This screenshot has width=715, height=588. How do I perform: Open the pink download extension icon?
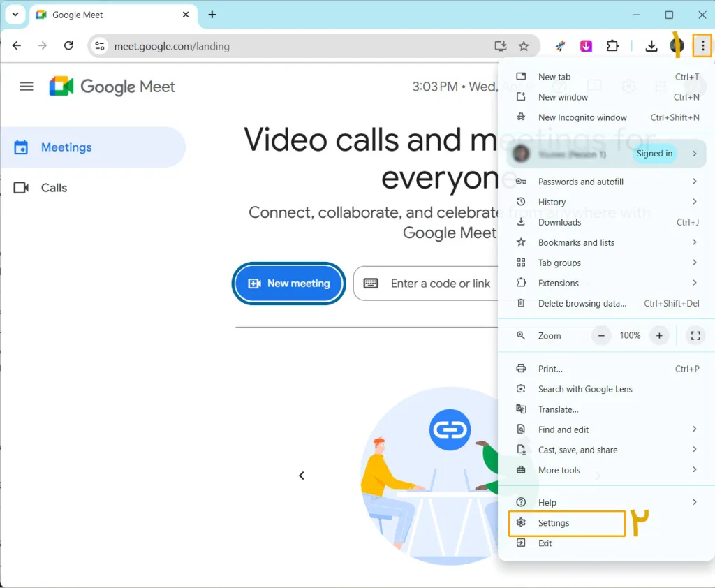[586, 46]
